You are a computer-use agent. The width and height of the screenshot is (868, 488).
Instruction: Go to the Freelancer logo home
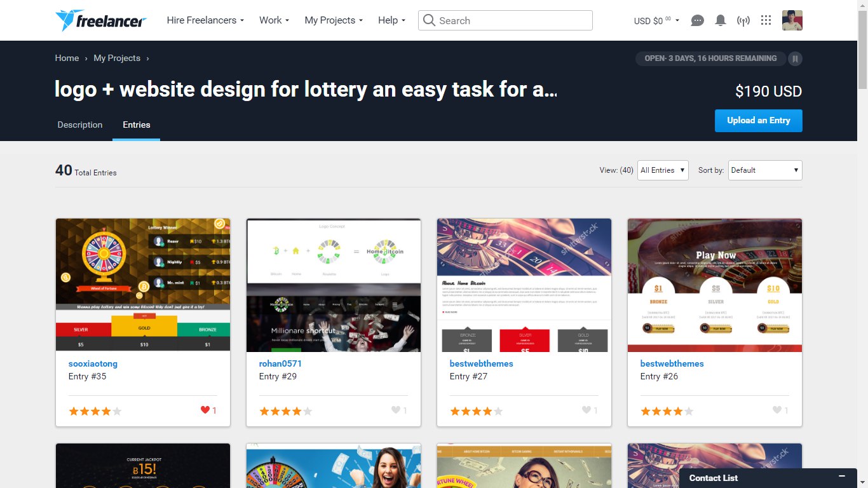pyautogui.click(x=101, y=21)
